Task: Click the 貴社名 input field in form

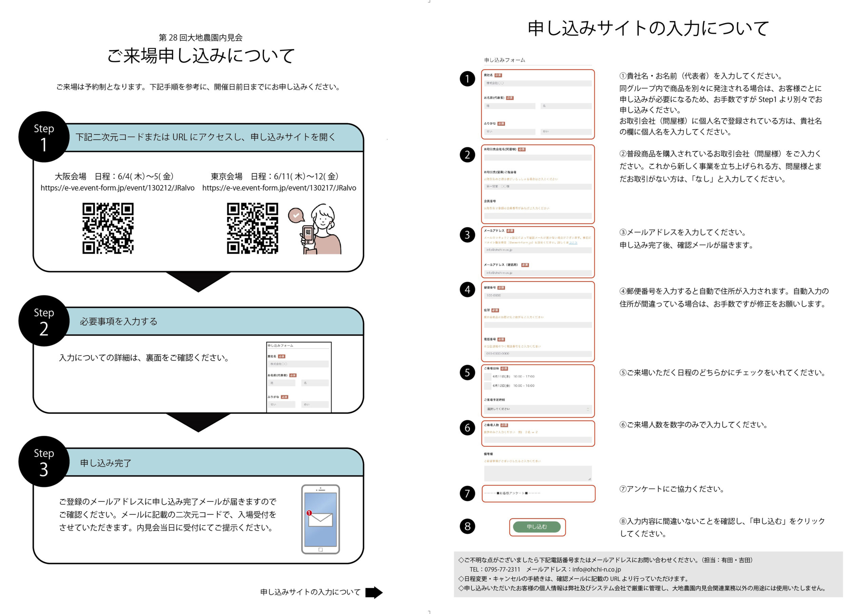Action: [x=538, y=83]
